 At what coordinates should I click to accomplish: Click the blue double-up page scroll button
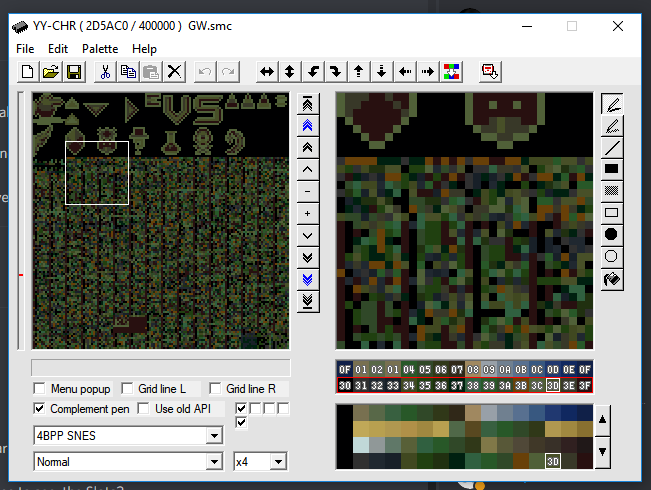308,126
